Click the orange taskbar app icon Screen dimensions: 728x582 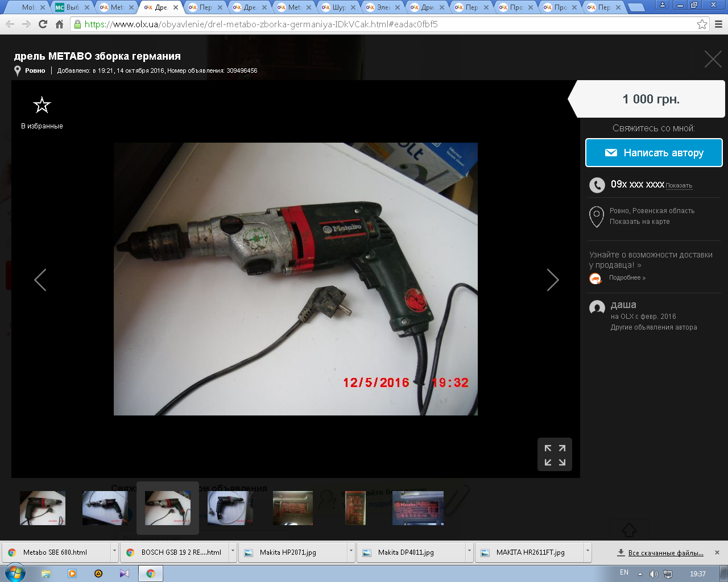coord(98,573)
